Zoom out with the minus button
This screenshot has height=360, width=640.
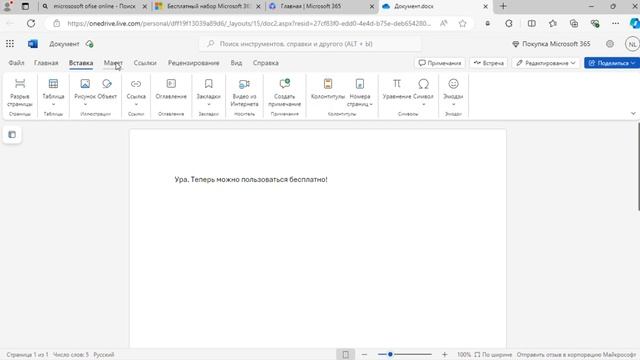click(x=364, y=355)
